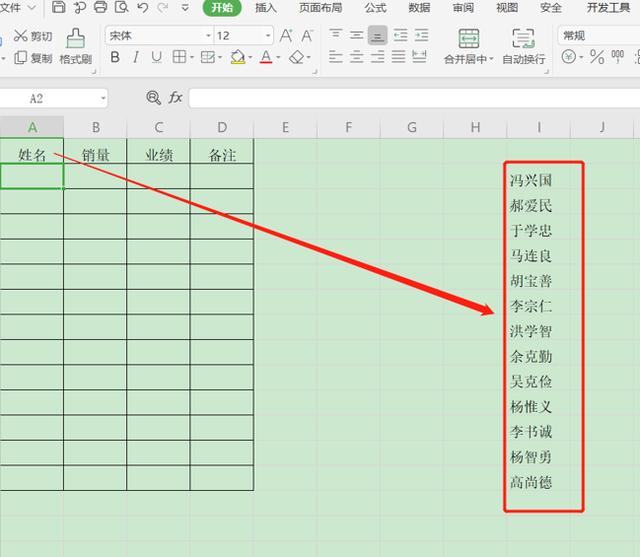Click the Cut (剪切) scissors button
This screenshot has width=640, height=557.
pos(33,36)
